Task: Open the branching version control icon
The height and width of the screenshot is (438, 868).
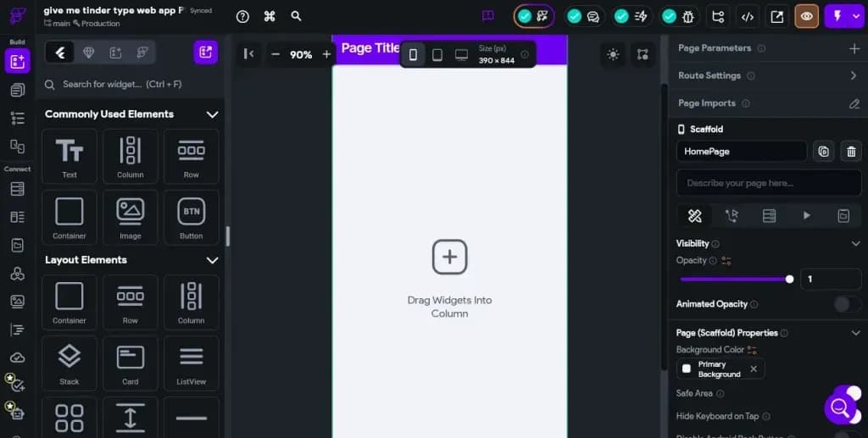Action: tap(718, 17)
